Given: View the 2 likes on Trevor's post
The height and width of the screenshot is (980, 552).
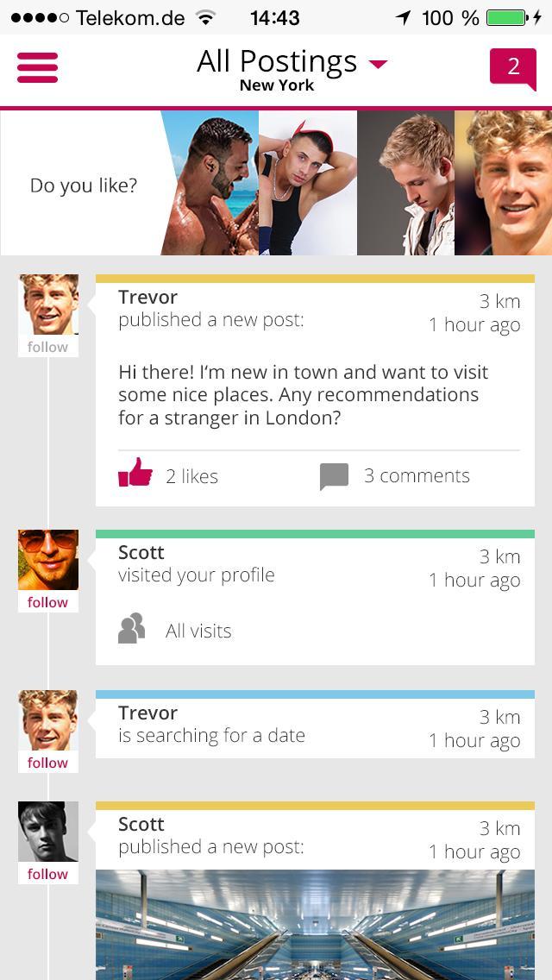Looking at the screenshot, I should (x=191, y=476).
